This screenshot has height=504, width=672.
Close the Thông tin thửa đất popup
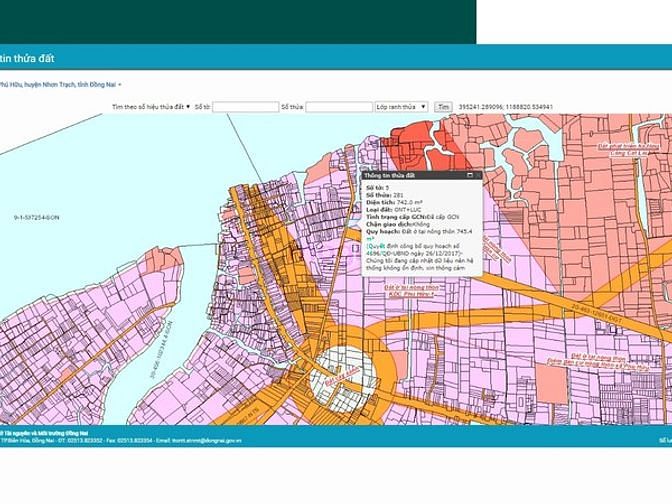tap(478, 175)
